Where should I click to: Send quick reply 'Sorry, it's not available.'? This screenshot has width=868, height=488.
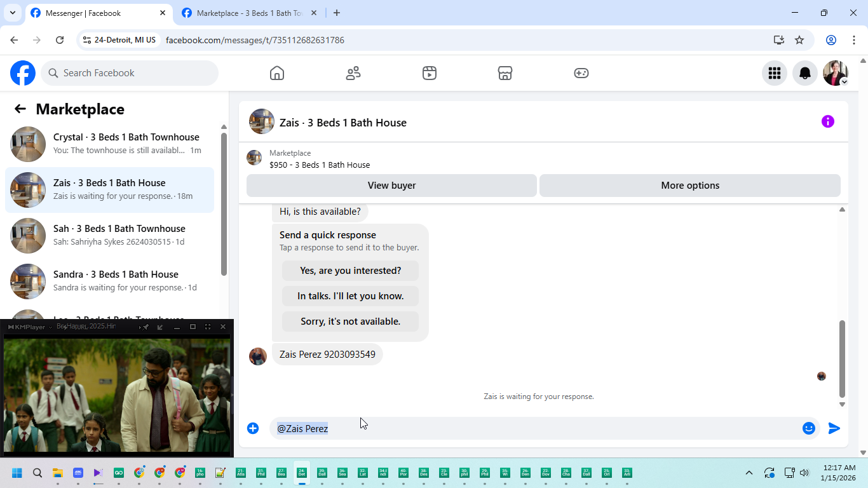(350, 322)
